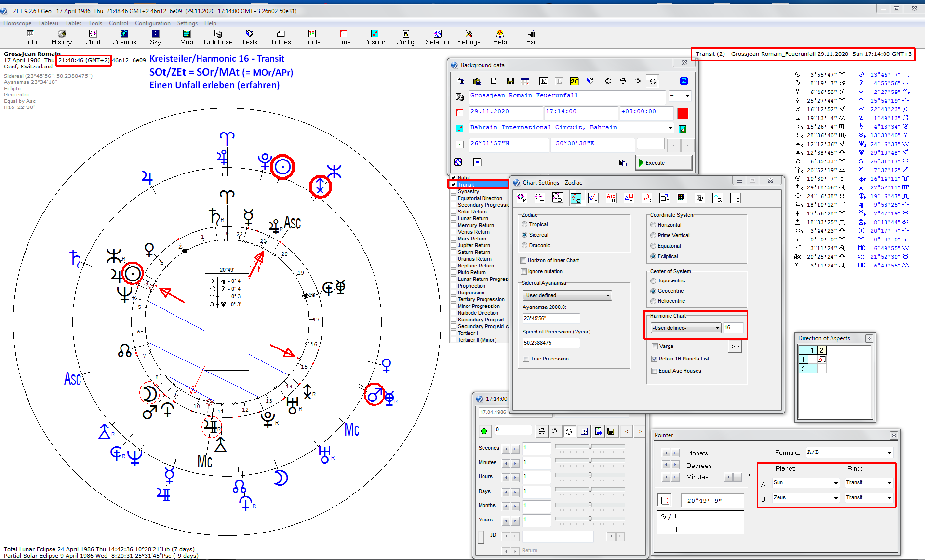Click the next > button in time panel

(640, 431)
